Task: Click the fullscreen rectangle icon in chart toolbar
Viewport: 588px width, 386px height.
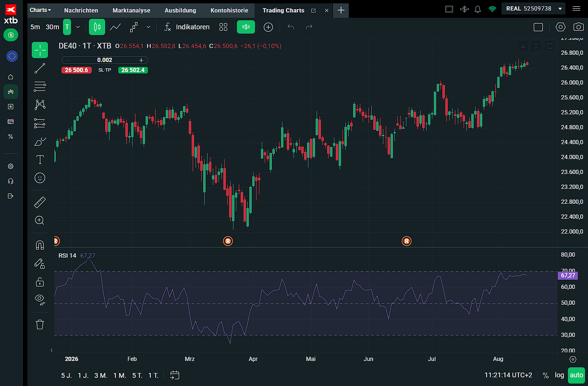Action: click(538, 27)
